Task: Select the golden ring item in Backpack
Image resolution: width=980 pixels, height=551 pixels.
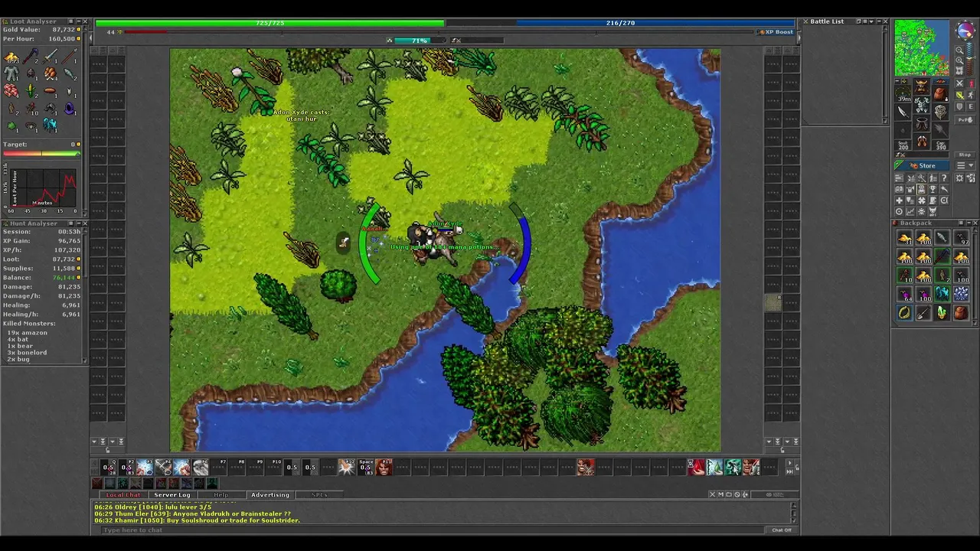Action: (x=903, y=313)
